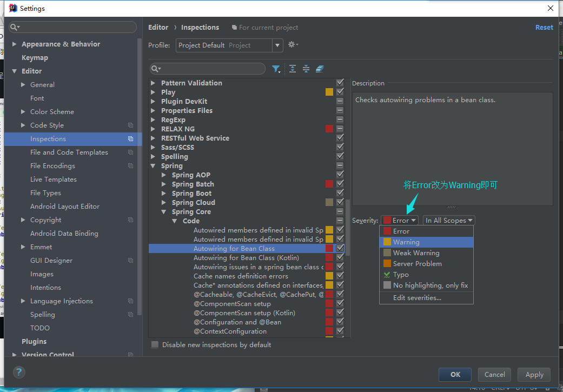
Task: Click the settings search field
Action: tap(73, 27)
